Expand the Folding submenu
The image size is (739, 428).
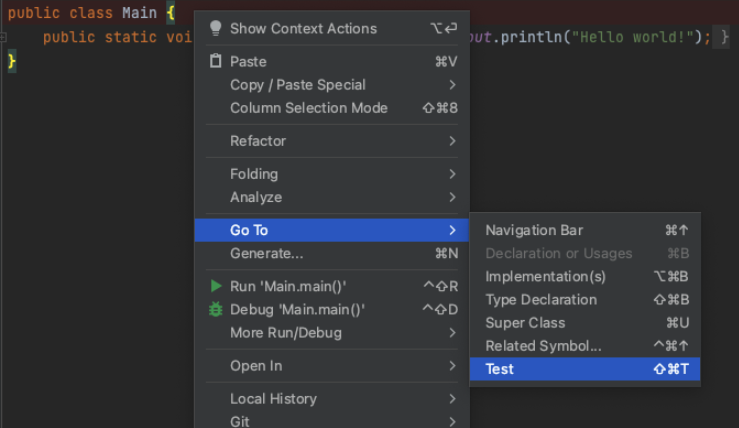click(254, 174)
